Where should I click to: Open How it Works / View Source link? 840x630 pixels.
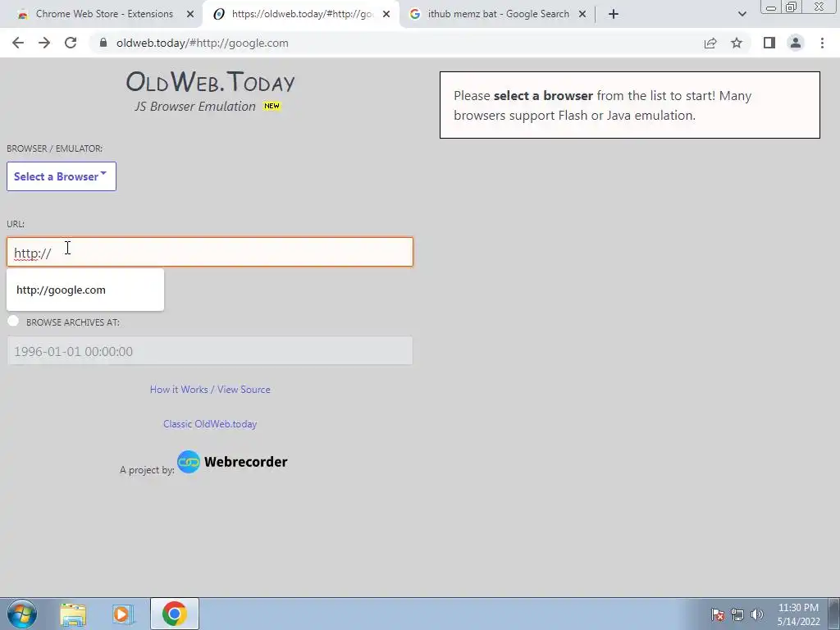point(210,390)
